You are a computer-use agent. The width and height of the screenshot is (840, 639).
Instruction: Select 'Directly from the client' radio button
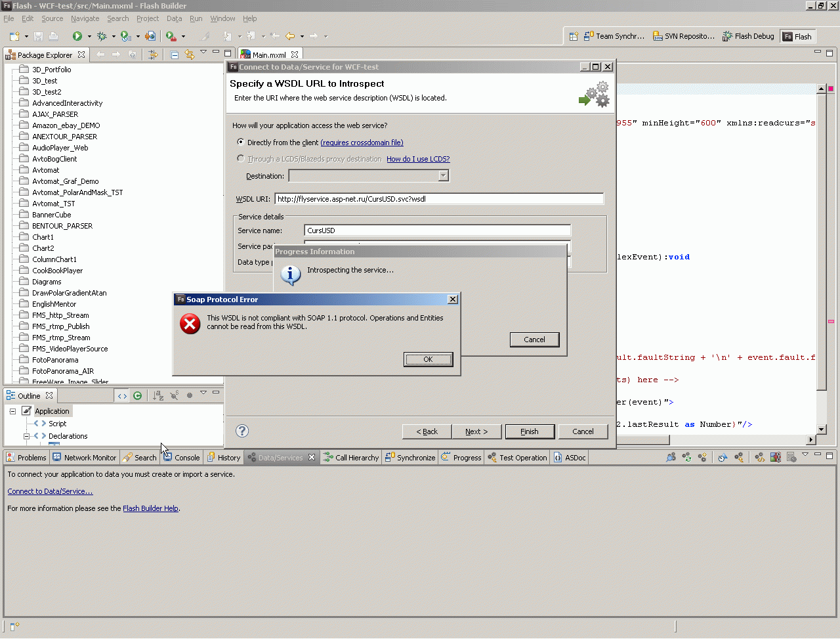click(241, 142)
